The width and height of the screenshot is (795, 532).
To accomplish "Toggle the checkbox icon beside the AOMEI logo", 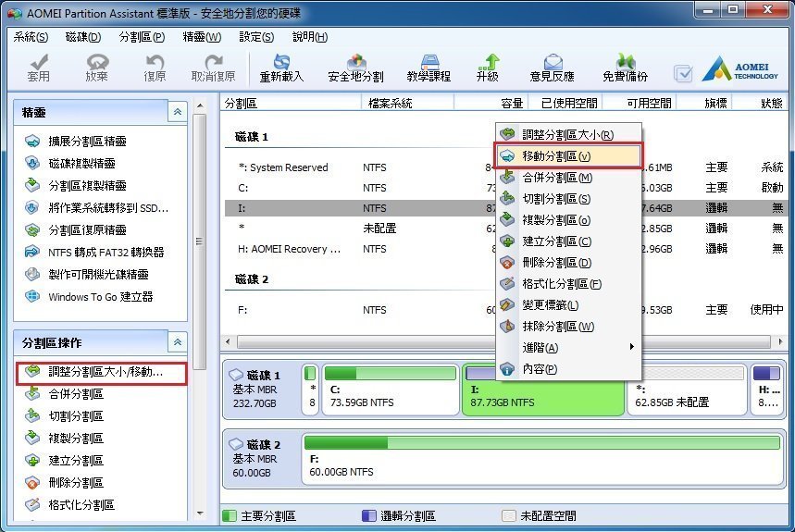I will [x=683, y=74].
